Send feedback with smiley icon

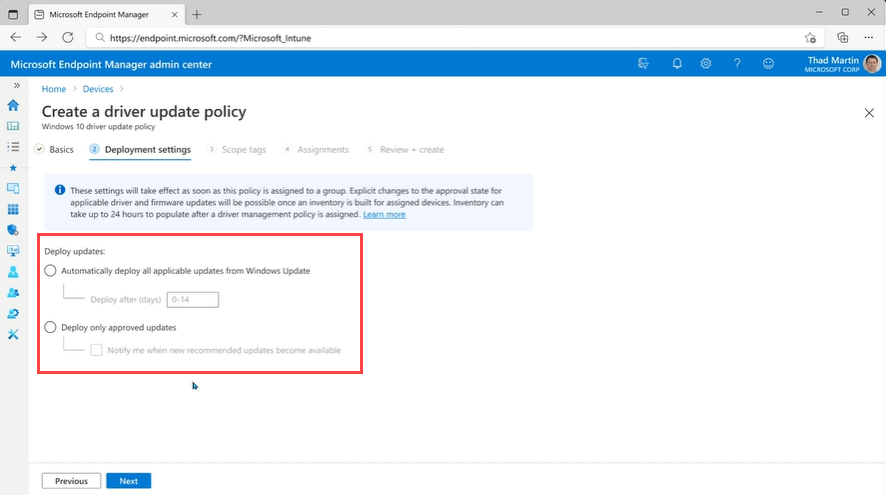(768, 64)
